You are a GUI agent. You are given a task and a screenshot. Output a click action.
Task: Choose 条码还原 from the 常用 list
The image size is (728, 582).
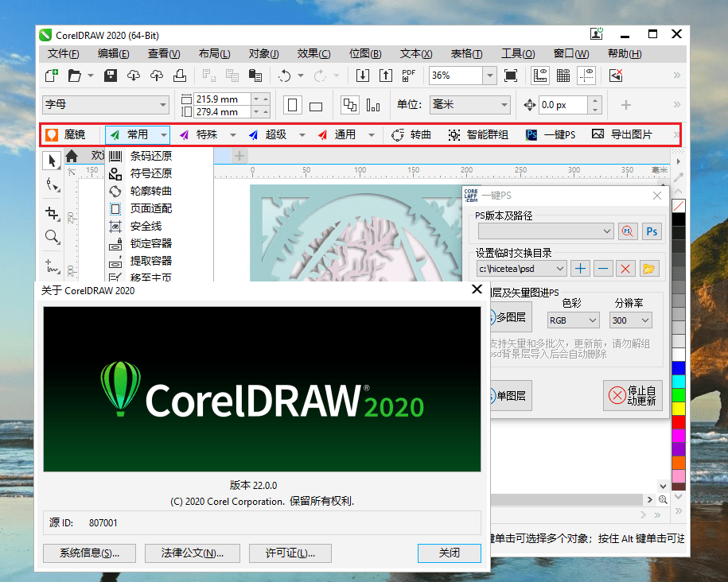pos(151,156)
